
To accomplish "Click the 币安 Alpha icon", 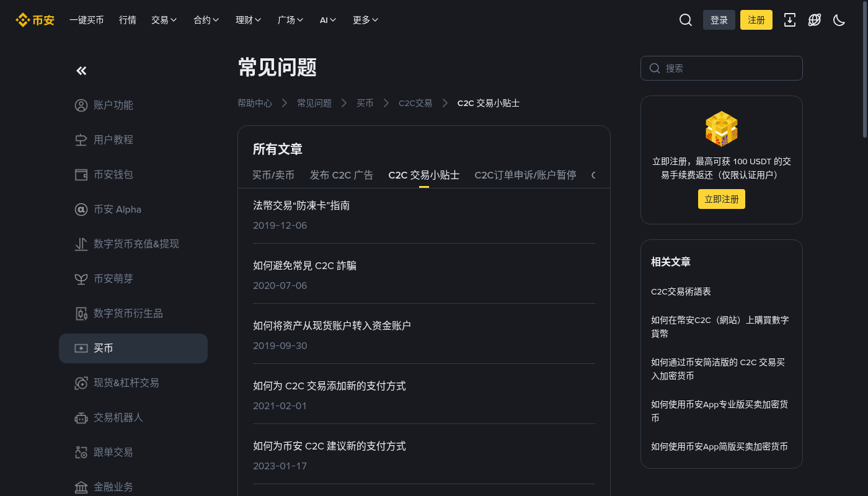I will 81,210.
